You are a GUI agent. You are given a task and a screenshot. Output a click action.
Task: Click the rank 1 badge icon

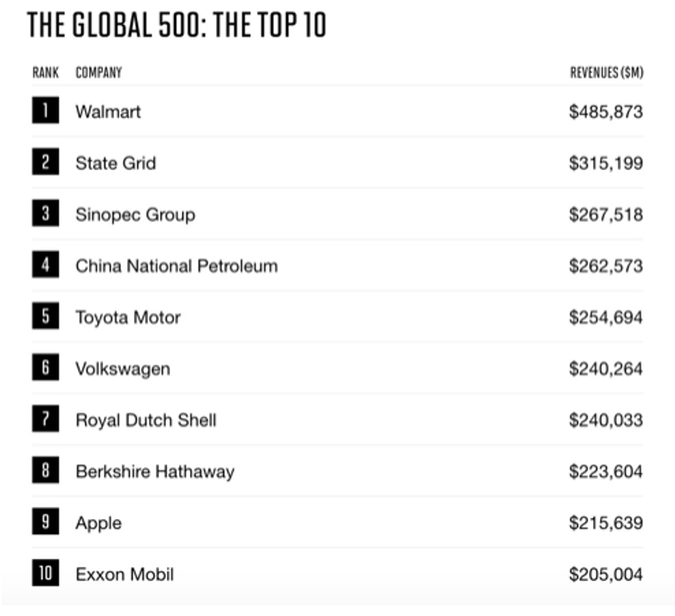pos(45,111)
